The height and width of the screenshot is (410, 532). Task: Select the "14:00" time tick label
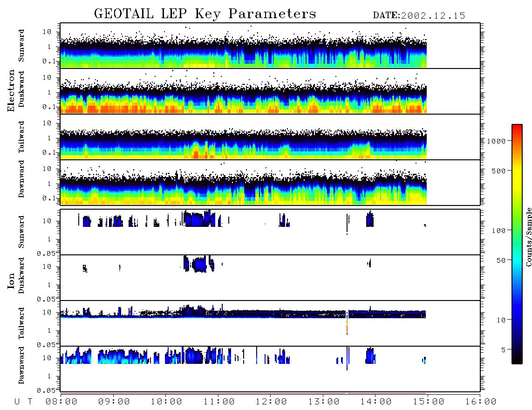point(376,402)
